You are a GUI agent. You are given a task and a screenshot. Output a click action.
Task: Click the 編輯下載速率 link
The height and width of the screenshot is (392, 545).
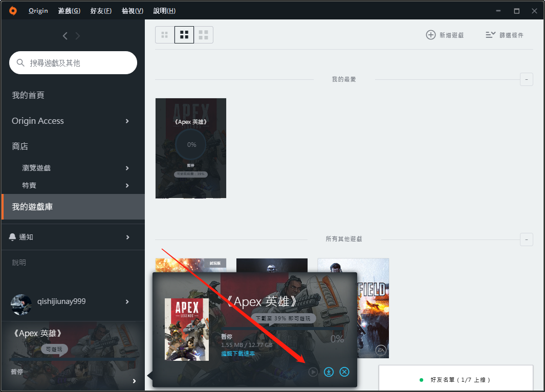[x=238, y=354]
